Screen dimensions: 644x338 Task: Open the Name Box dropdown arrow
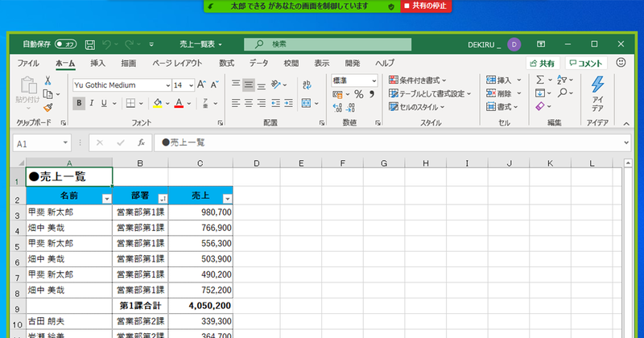(x=65, y=143)
